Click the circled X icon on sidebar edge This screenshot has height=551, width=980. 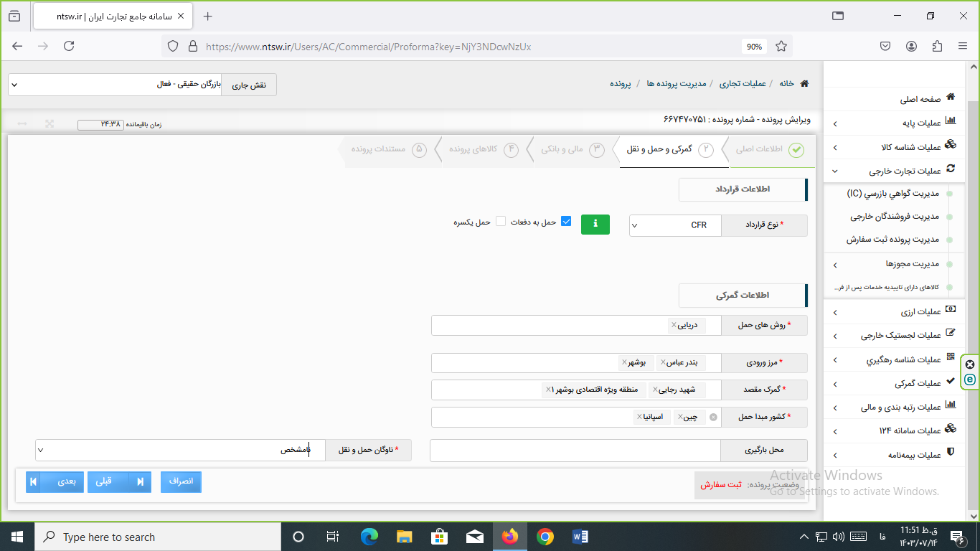(x=970, y=364)
